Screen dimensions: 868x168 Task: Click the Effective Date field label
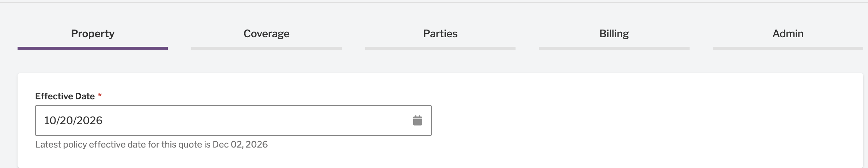click(65, 96)
